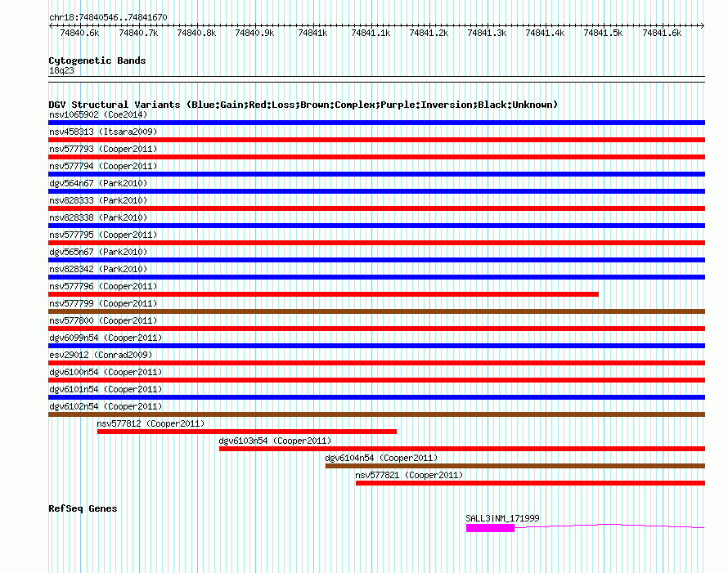Click the RefSeq Genes track title
This screenshot has width=728, height=573.
[x=83, y=508]
